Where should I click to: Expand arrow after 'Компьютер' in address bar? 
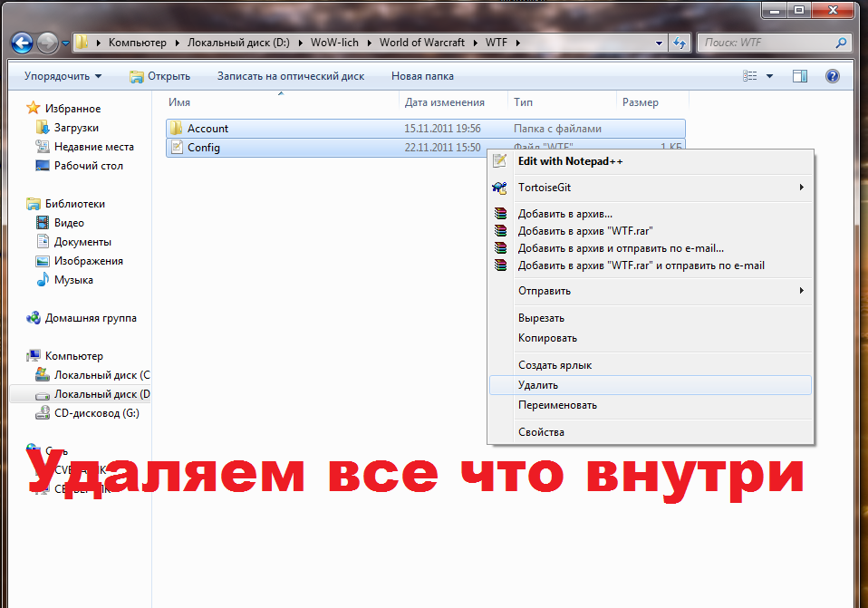click(x=178, y=43)
